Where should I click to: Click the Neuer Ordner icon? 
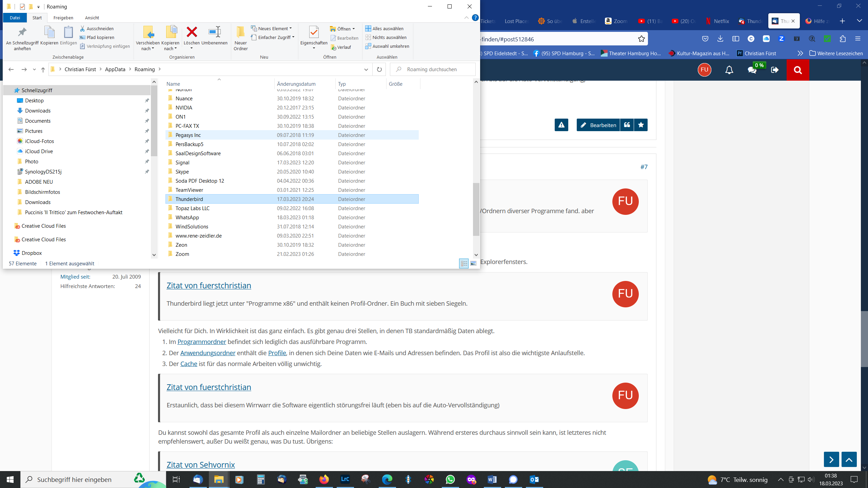tap(240, 33)
